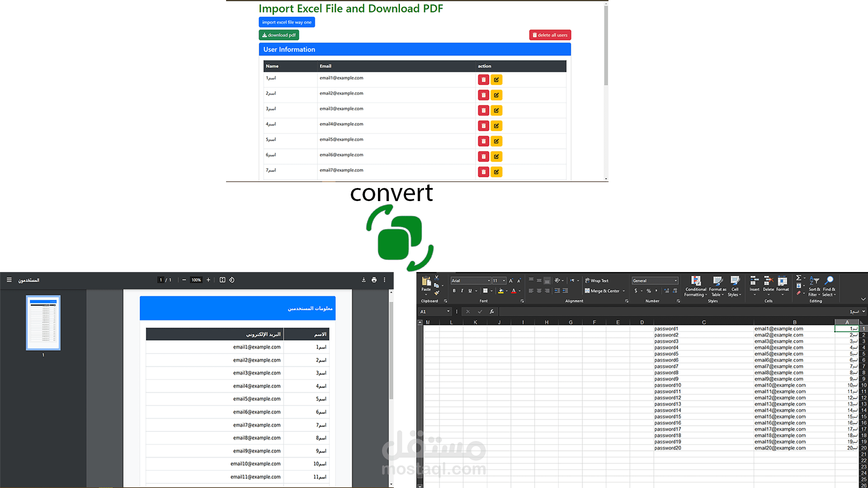Image resolution: width=868 pixels, height=488 pixels.
Task: Edit user email3 with yellow edit icon
Action: (x=496, y=111)
